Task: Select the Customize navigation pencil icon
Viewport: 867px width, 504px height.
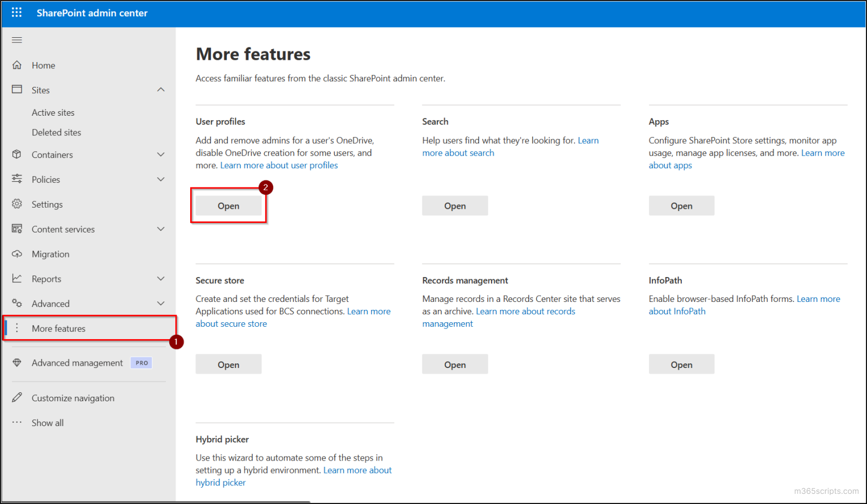Action: (17, 397)
